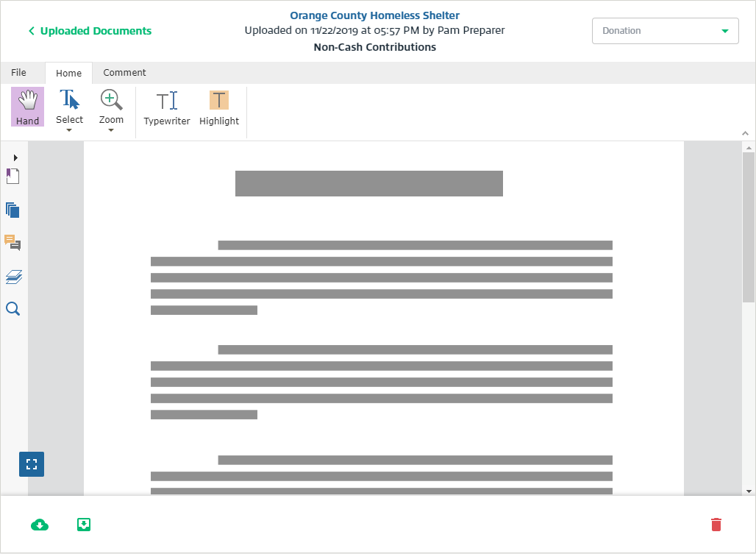Screen dimensions: 756x554
Task: Expand the left sidebar panel arrow
Action: click(15, 157)
